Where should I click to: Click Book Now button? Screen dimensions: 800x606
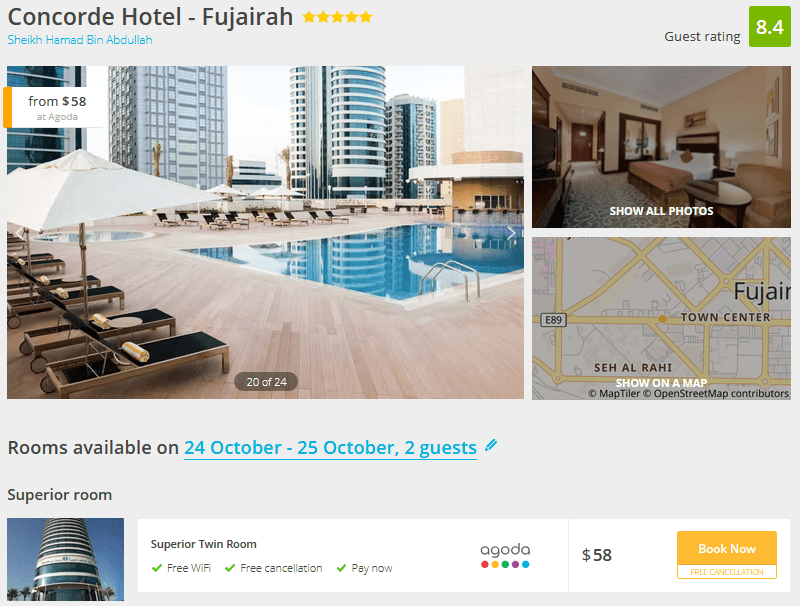pos(727,549)
